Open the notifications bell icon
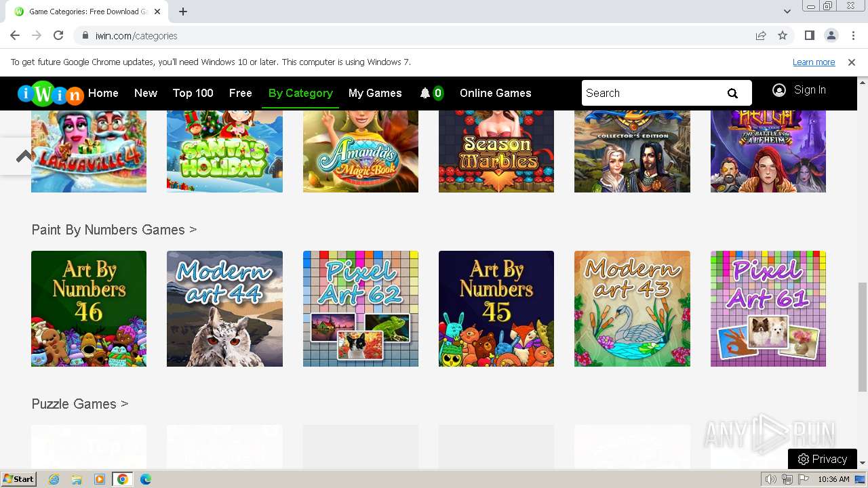 [425, 94]
